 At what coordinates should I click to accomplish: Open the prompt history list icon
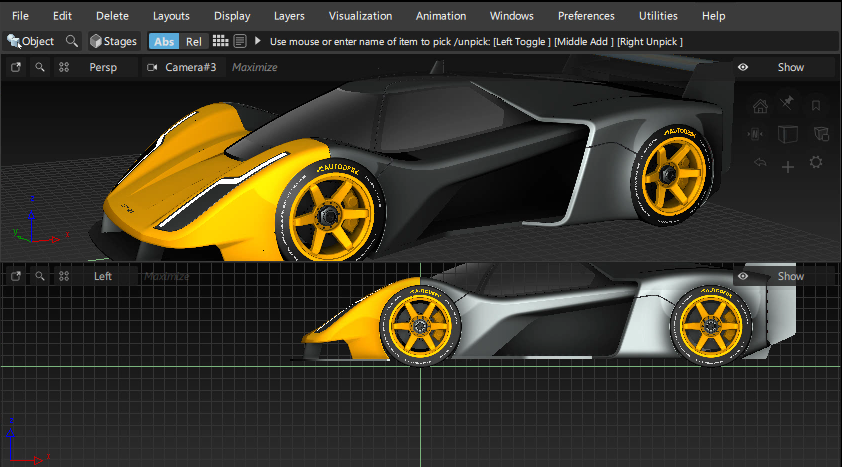pyautogui.click(x=240, y=41)
